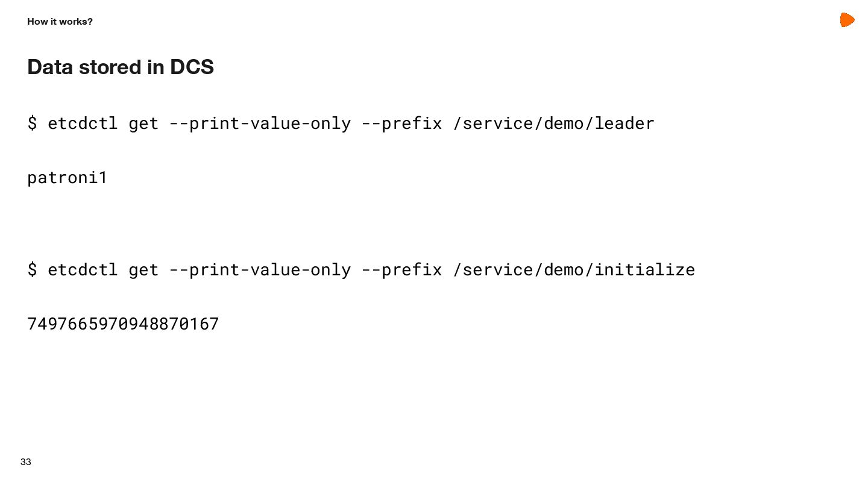Click the 'patroni1' output text
The image size is (868, 488).
coord(68,178)
